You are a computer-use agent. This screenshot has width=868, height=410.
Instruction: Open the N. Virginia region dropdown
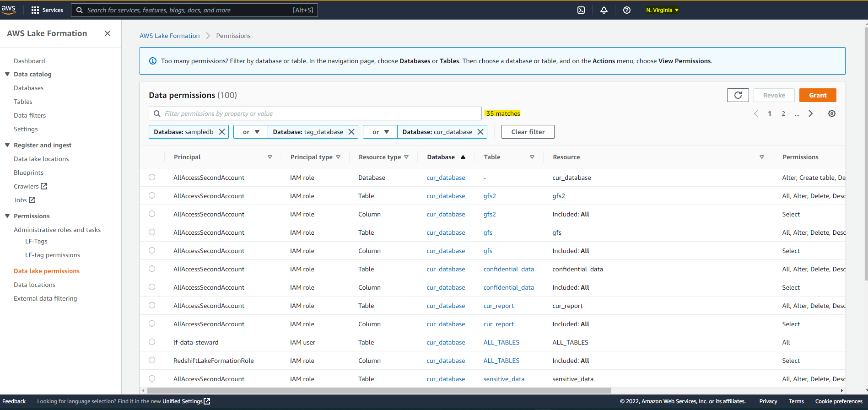tap(662, 10)
